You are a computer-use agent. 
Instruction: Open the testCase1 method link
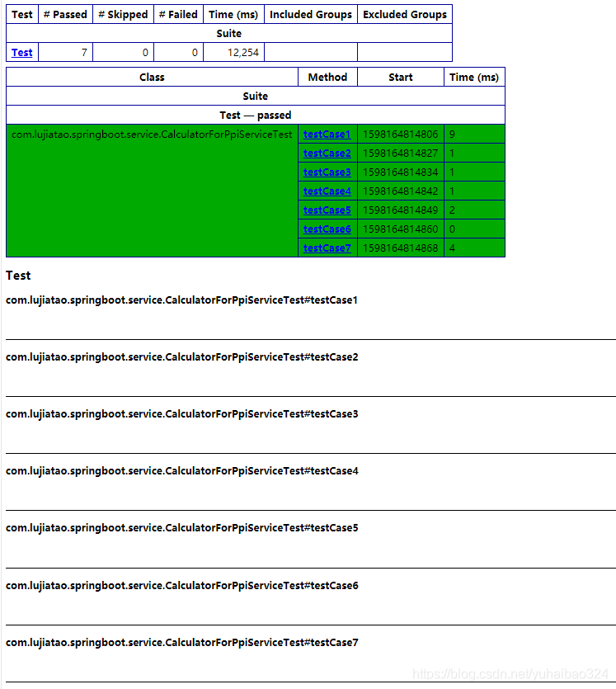point(327,134)
